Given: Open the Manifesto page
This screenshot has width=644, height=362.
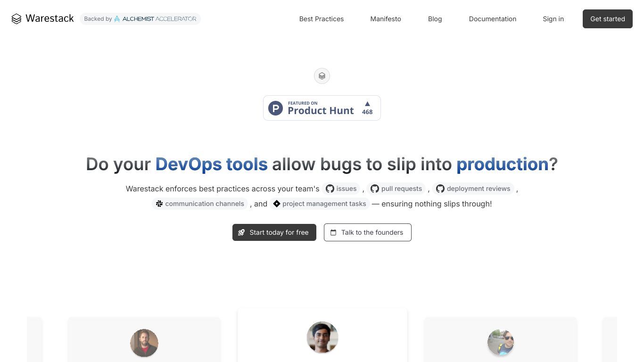Looking at the screenshot, I should tap(386, 19).
